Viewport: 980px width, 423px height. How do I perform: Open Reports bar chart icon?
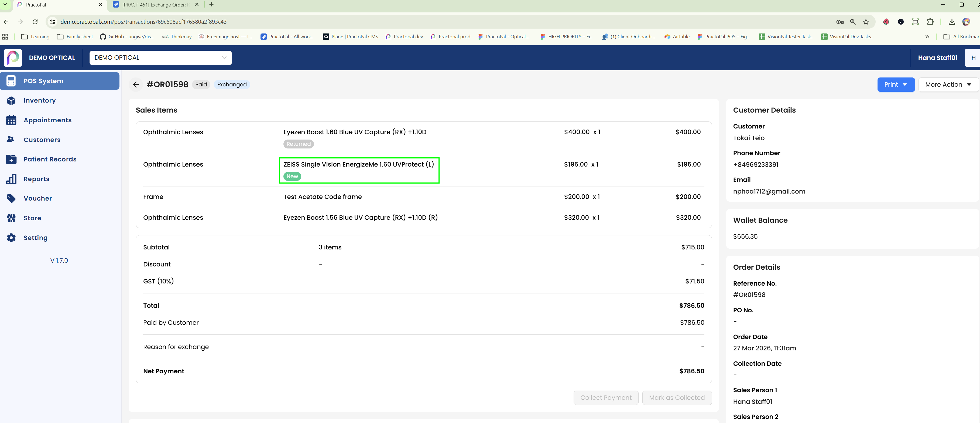click(x=11, y=179)
